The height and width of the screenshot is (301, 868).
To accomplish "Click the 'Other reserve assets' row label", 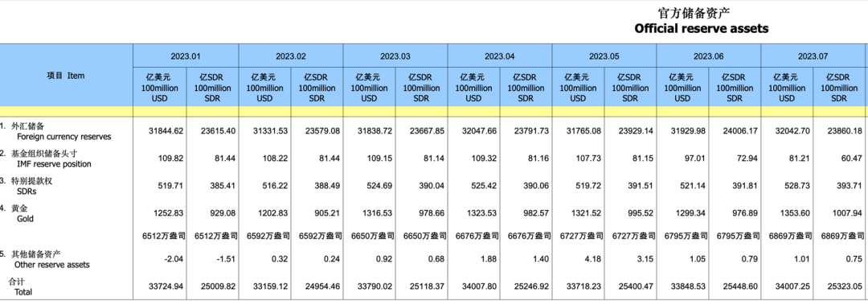I will [53, 265].
